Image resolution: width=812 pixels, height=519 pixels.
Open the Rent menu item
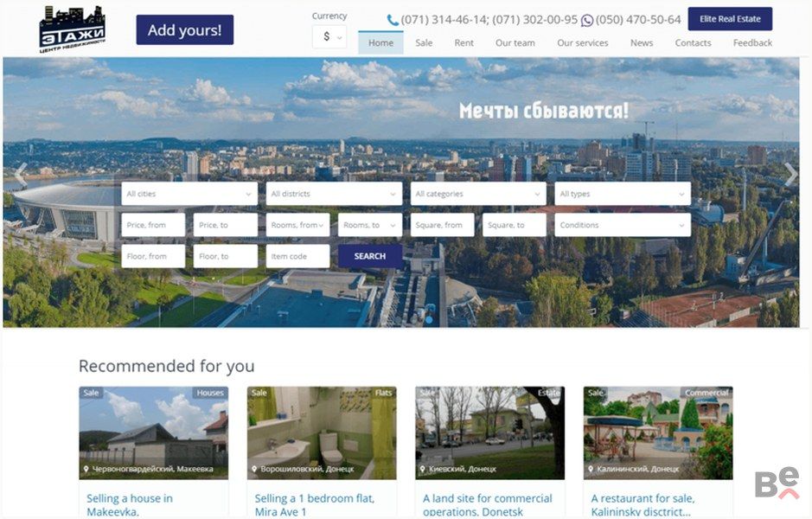(x=464, y=43)
